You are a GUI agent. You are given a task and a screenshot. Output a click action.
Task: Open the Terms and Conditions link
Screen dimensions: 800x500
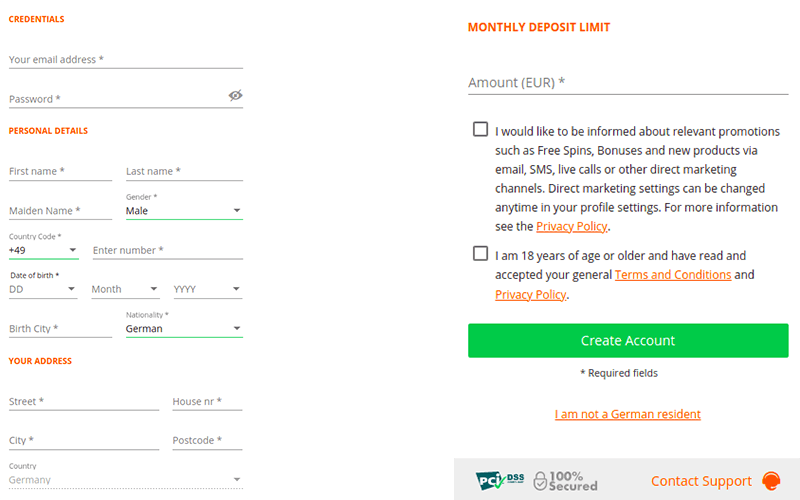(673, 275)
